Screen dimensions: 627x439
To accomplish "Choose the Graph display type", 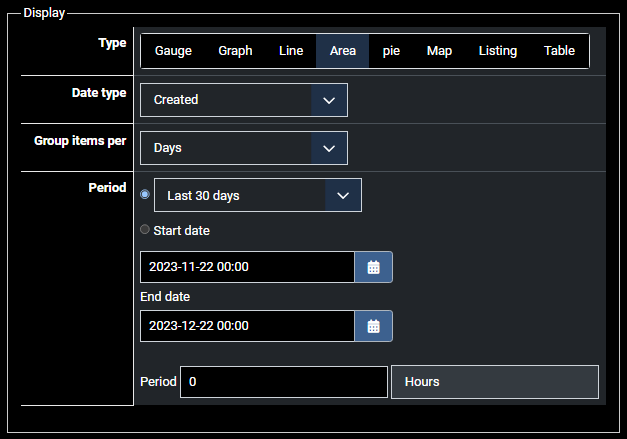I will (x=235, y=51).
